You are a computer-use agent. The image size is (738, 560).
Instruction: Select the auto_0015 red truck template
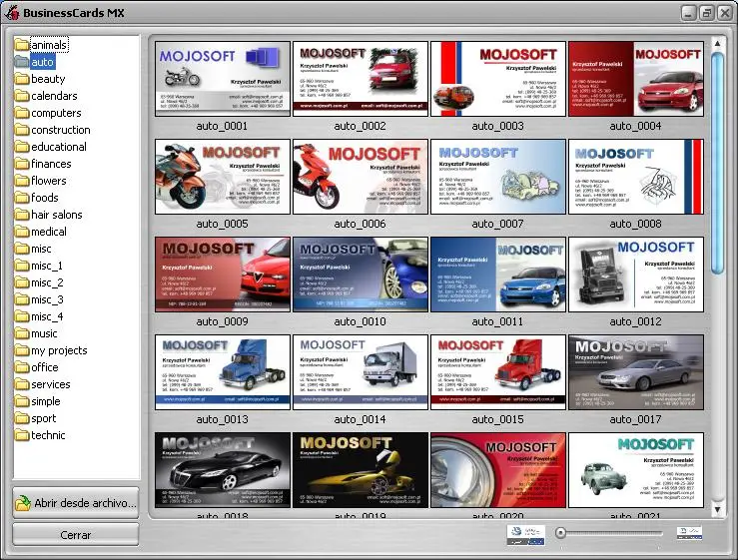pyautogui.click(x=498, y=372)
